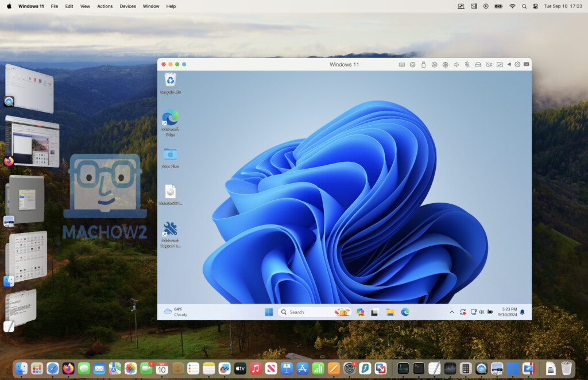Connect a USB device from the VM toolbar

pyautogui.click(x=423, y=64)
